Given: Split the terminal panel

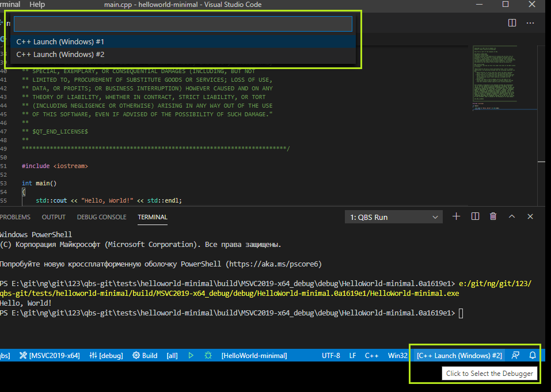Looking at the screenshot, I should [475, 216].
